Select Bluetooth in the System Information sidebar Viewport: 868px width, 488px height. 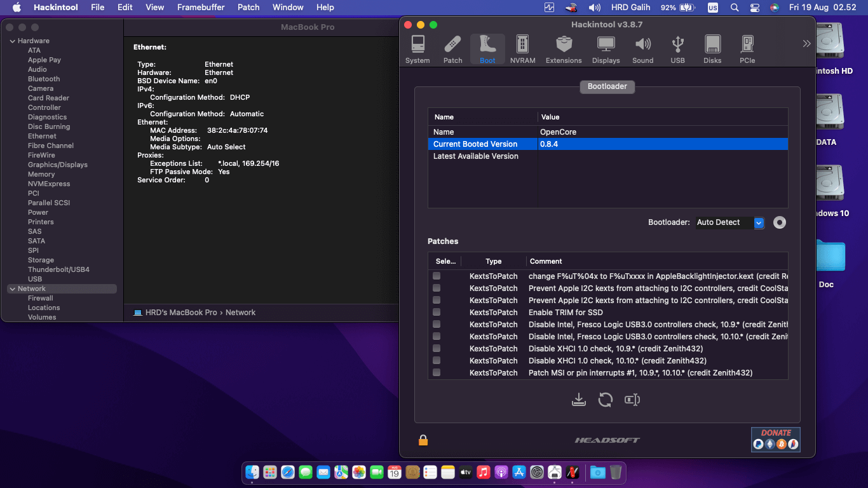pos(44,79)
